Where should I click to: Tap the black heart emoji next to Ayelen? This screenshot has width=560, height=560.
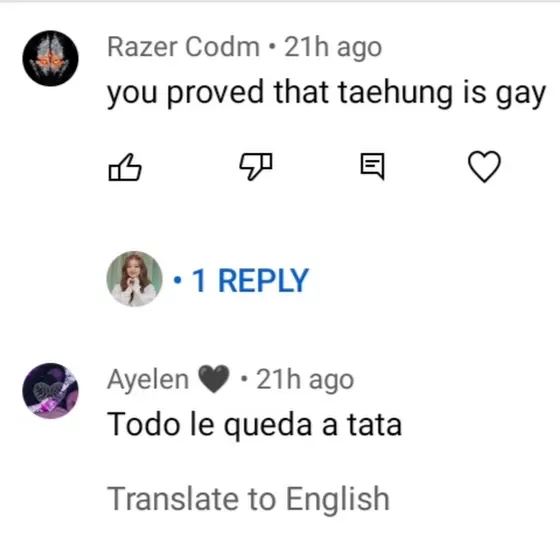214,379
